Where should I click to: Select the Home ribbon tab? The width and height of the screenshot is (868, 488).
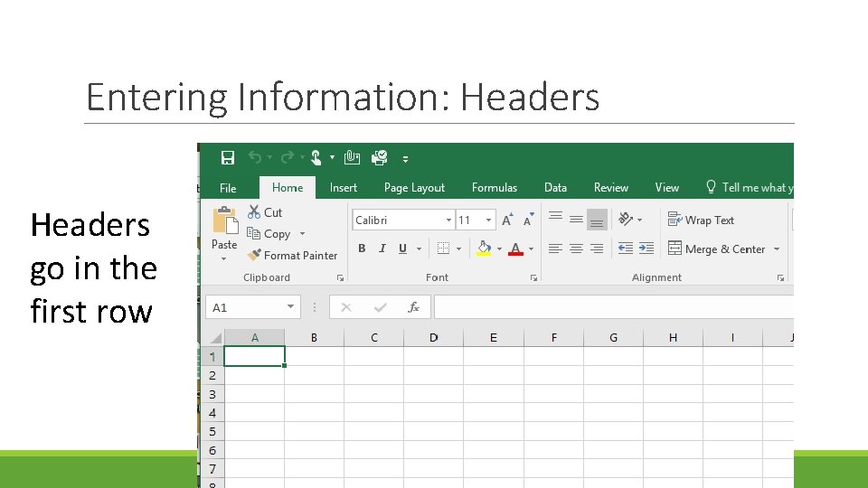pyautogui.click(x=288, y=188)
